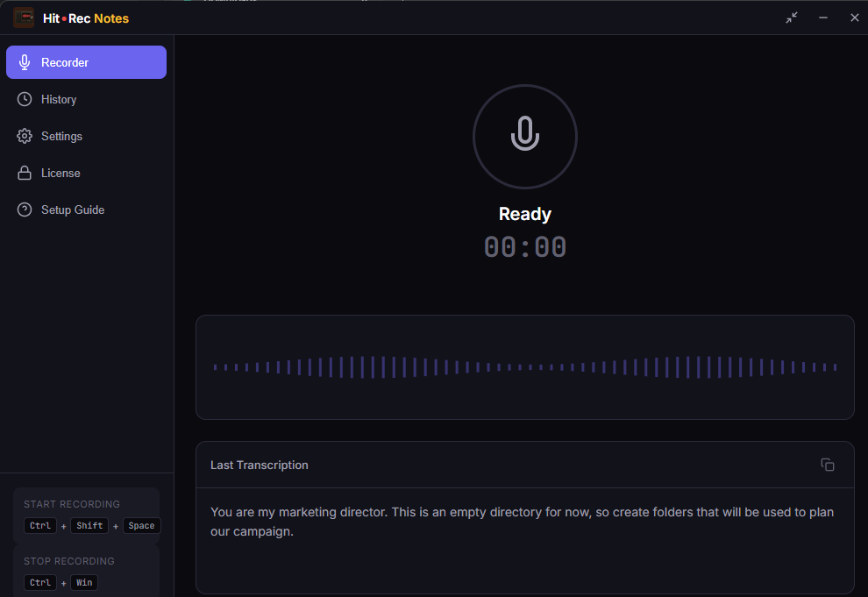868x597 pixels.
Task: Minimize the Hit Rec Notes window
Action: tap(823, 18)
